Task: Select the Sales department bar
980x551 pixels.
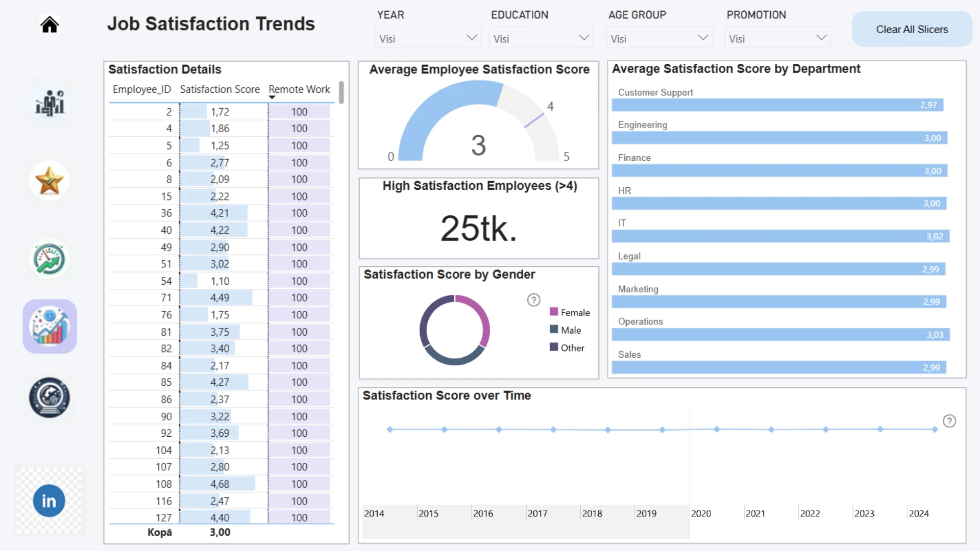Action: 779,367
